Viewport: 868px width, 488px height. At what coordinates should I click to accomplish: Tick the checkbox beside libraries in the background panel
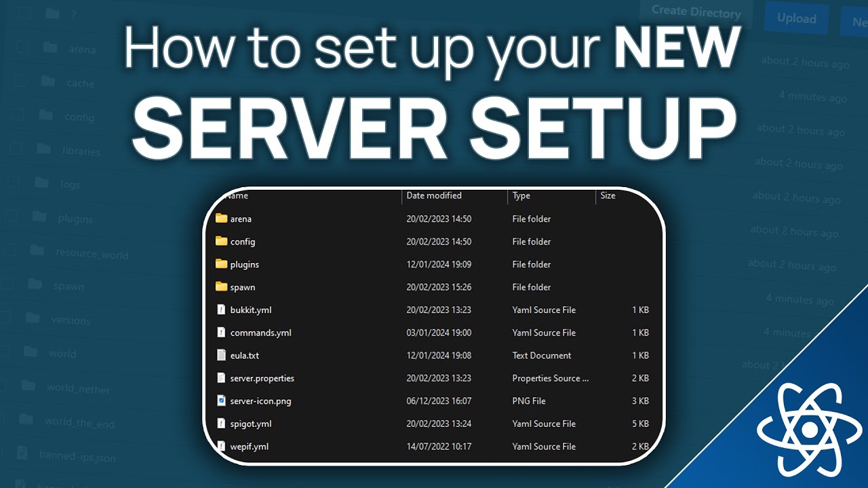15,147
